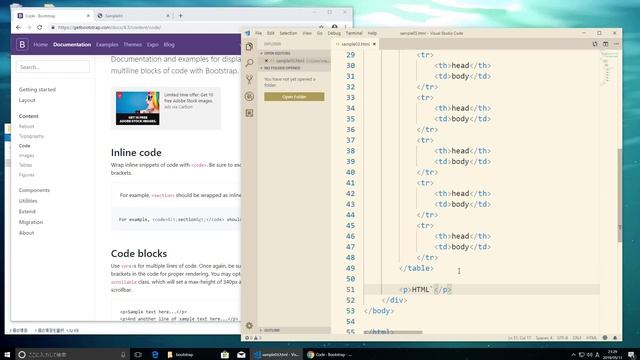640x360 pixels.
Task: Open Layout in docs sidebar
Action: 27,100
